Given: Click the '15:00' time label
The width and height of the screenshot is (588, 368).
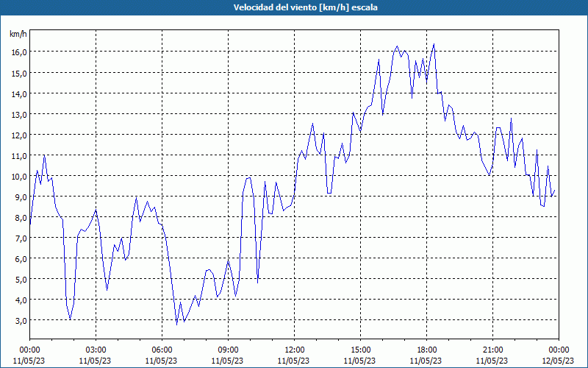Looking at the screenshot, I should click(360, 350).
